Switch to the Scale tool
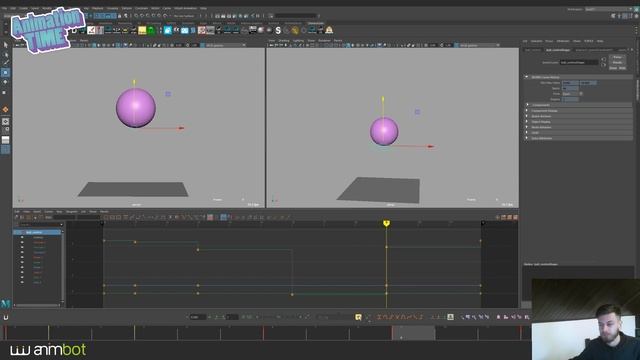The height and width of the screenshot is (360, 640). click(x=5, y=92)
